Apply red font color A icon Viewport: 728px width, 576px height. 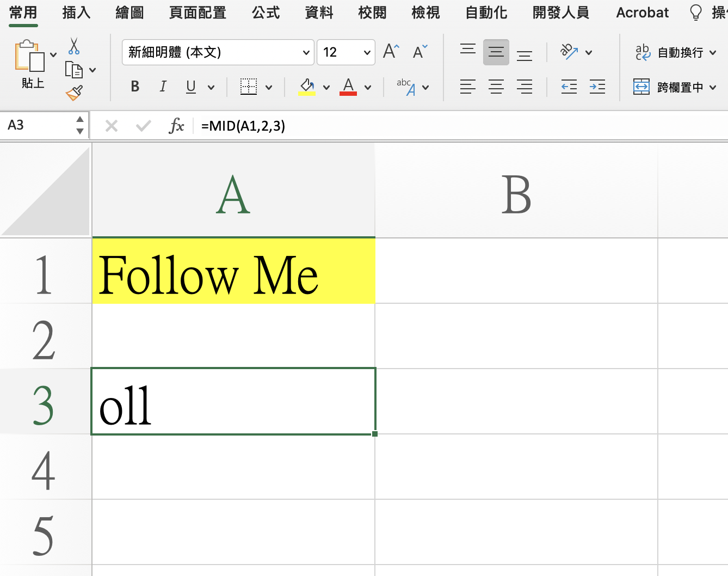coord(348,87)
